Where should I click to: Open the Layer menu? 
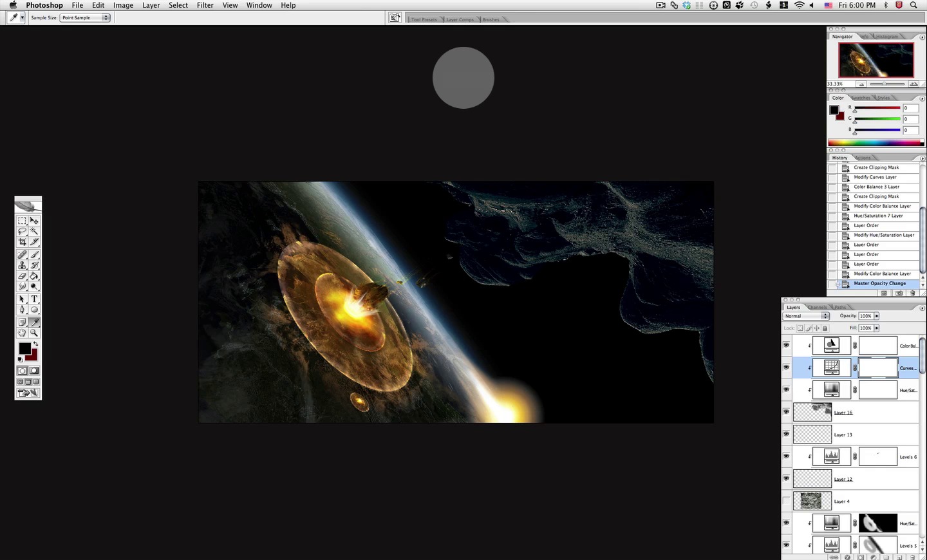[151, 5]
